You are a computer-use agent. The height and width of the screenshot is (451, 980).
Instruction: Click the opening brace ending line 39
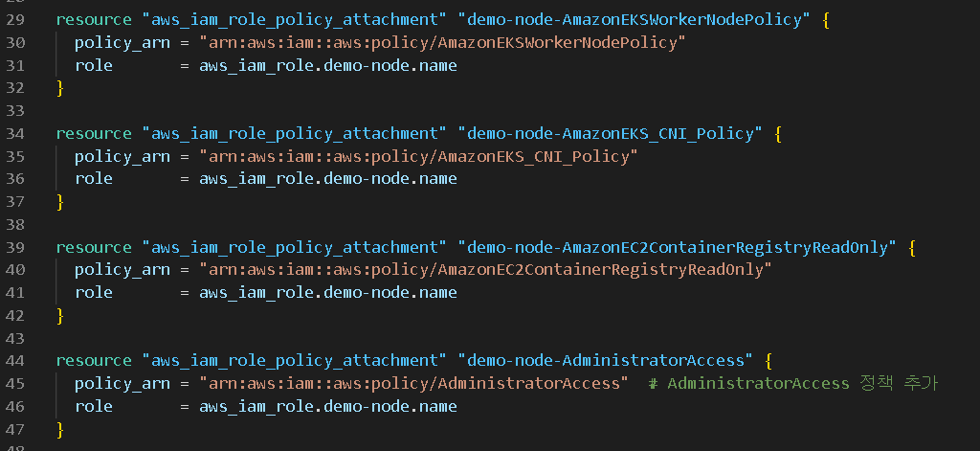912,248
